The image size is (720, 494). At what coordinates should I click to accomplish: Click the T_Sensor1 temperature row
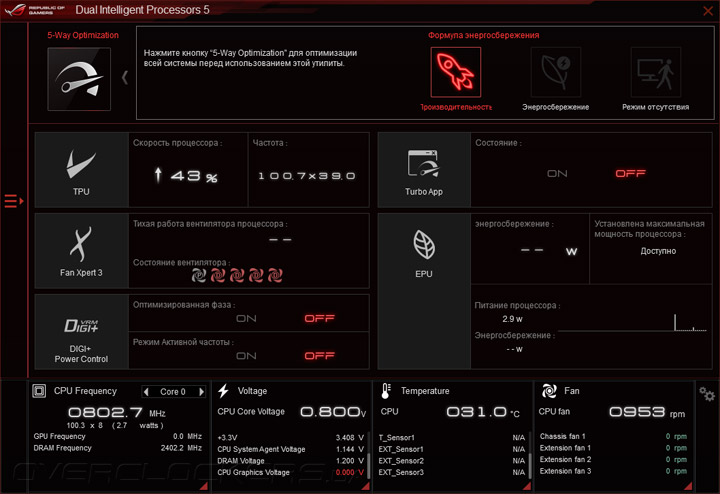coord(452,438)
